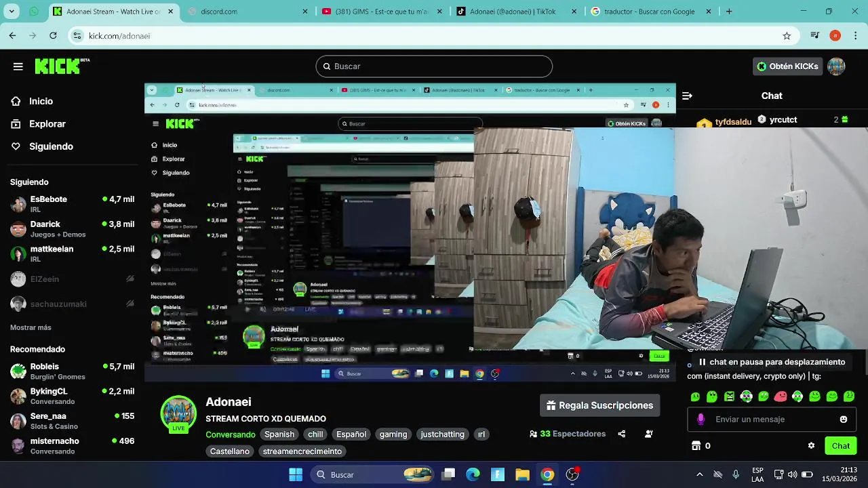Viewport: 868px width, 488px height.
Task: Click Adonaei's live avatar
Action: coord(178,413)
